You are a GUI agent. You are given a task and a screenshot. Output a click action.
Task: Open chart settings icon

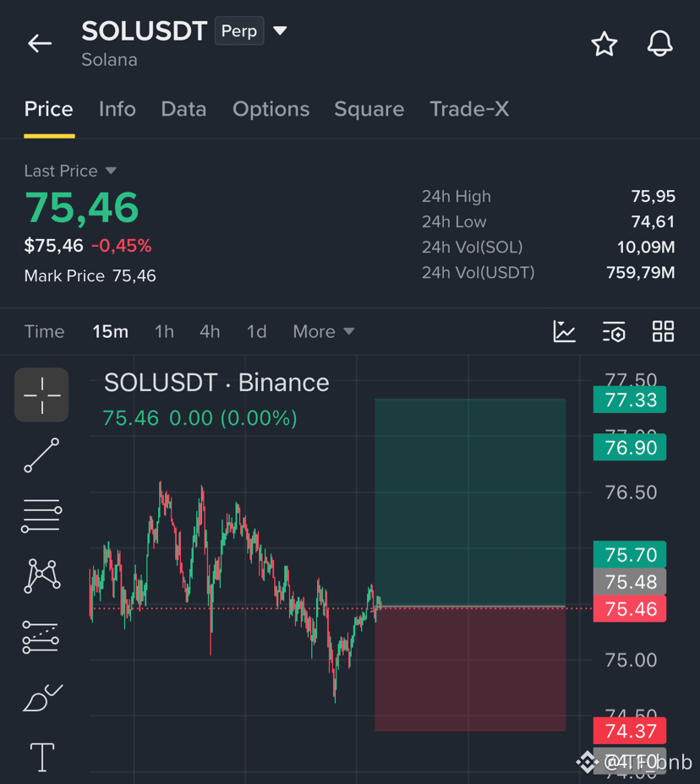click(614, 331)
